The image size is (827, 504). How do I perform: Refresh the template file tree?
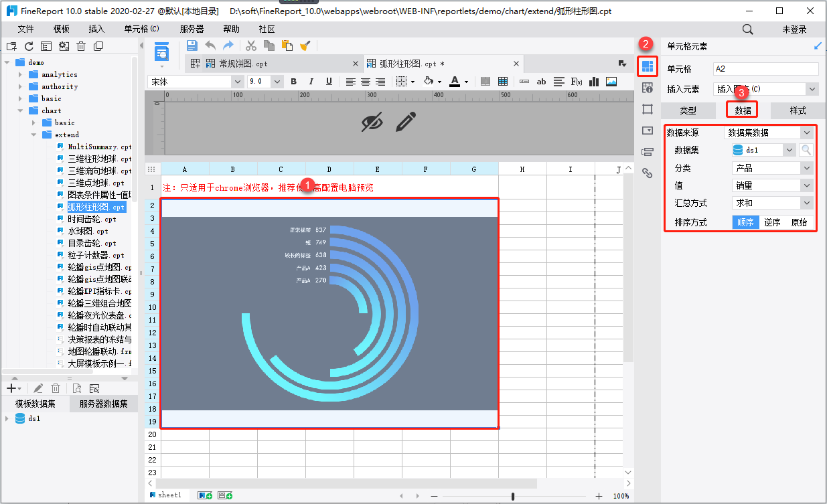click(29, 46)
